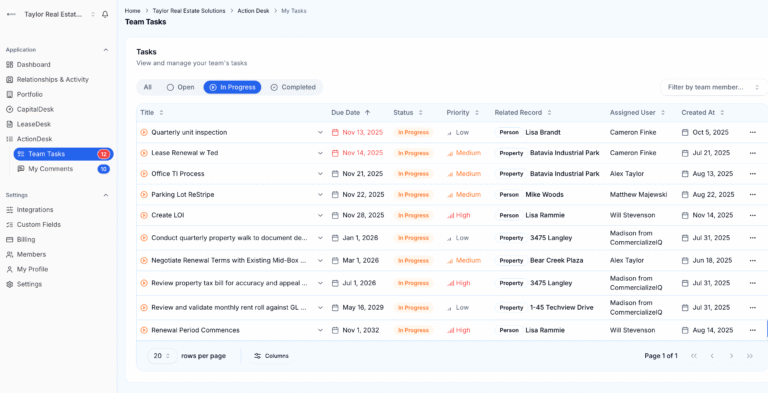Sort by the Related Record column

click(523, 113)
